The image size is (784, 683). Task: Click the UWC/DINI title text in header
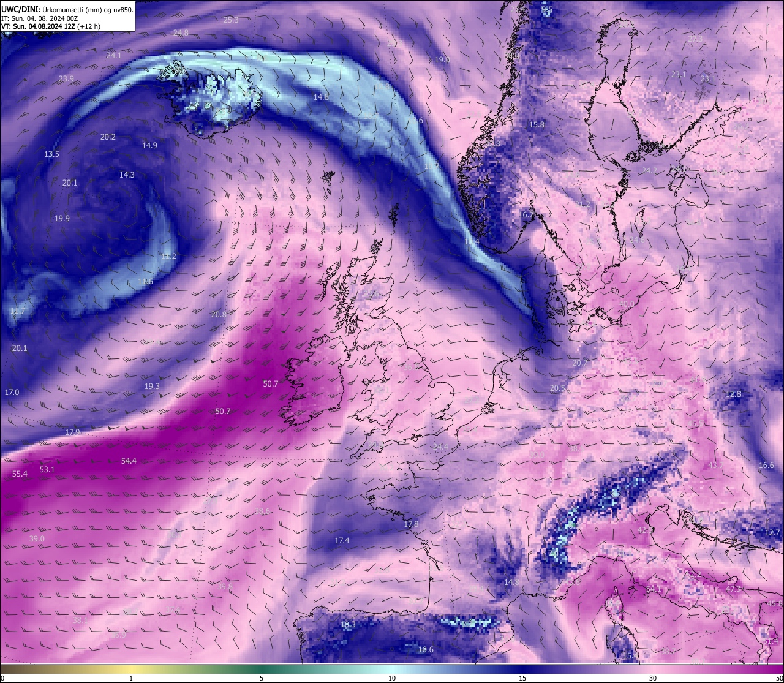tap(21, 9)
